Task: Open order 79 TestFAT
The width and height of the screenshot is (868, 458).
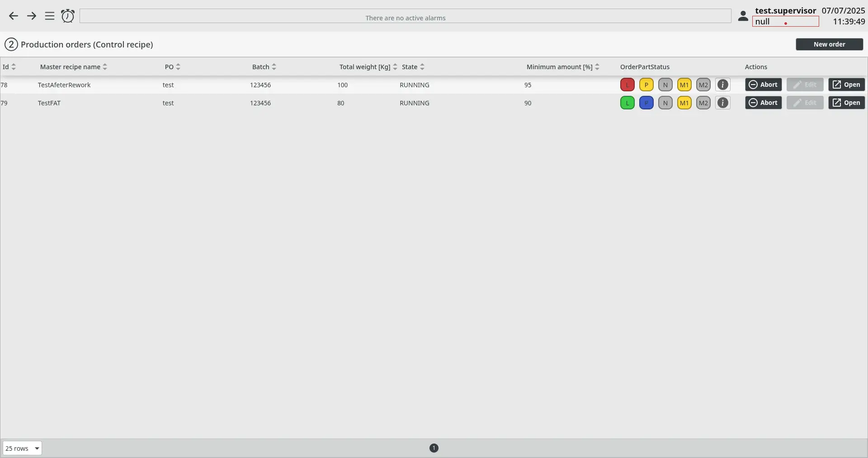Action: tap(847, 103)
